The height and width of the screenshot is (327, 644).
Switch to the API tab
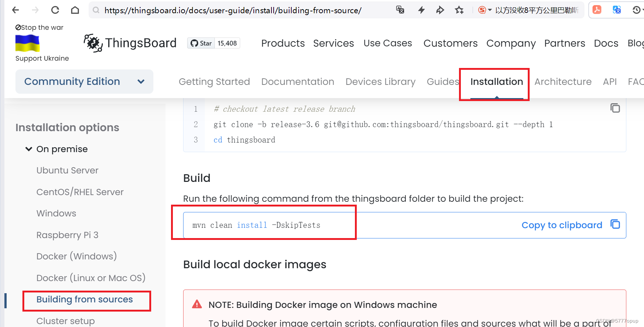click(610, 82)
